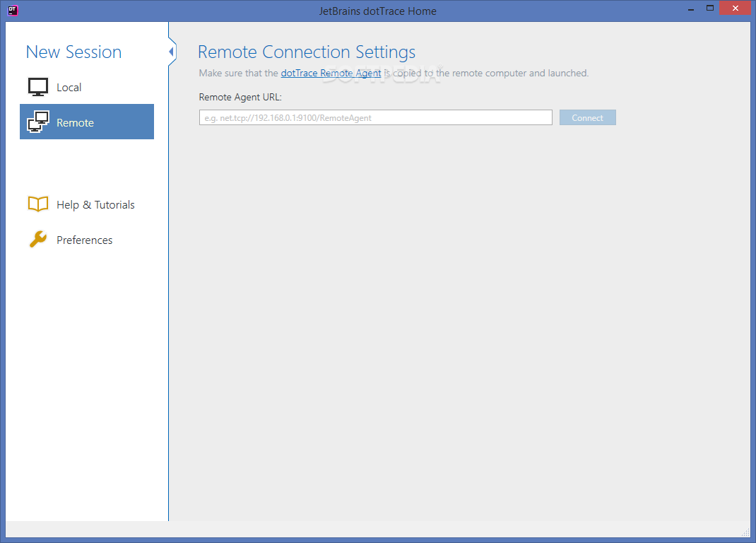Click the Remote computers icon
Viewport: 756px width, 543px height.
(x=38, y=122)
